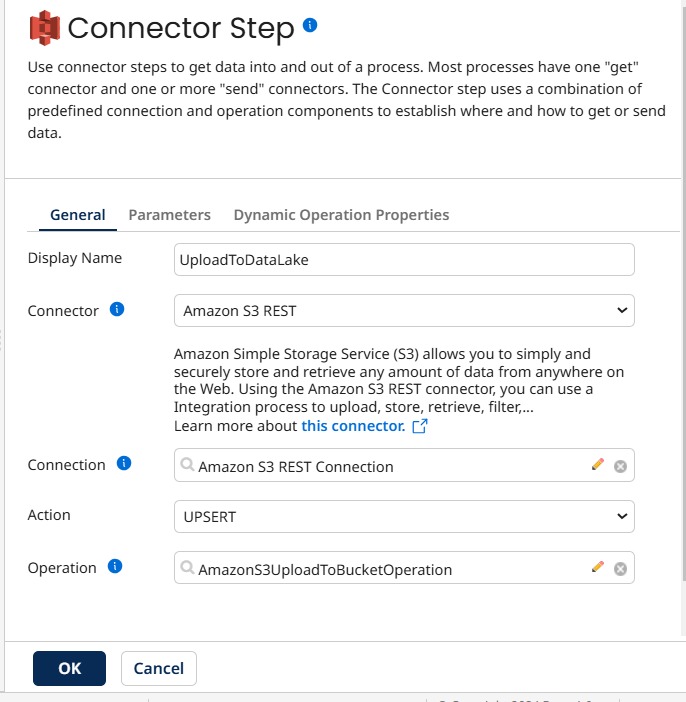Image resolution: width=686 pixels, height=702 pixels.
Task: Edit the AmazonS3UploadToBucketOperation with pencil icon
Action: click(598, 568)
